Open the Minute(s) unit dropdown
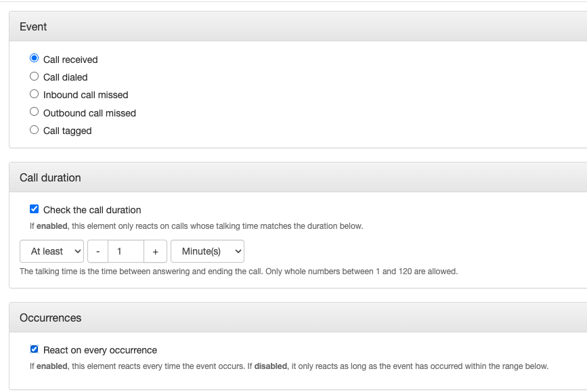The height and width of the screenshot is (392, 587). point(207,251)
